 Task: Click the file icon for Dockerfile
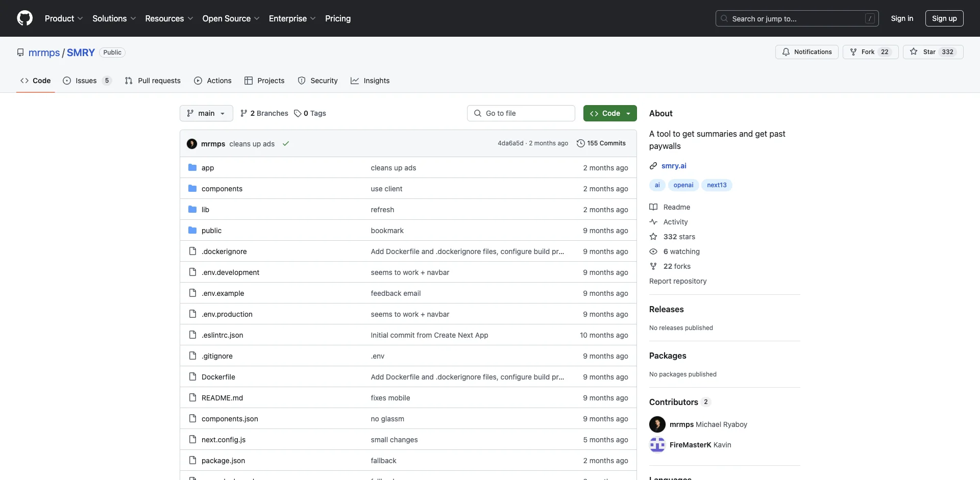pos(192,377)
